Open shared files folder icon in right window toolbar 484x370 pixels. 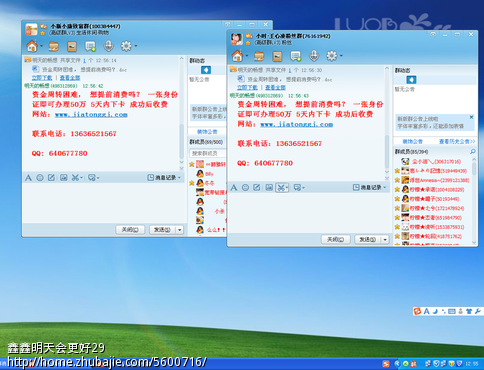[x=259, y=56]
